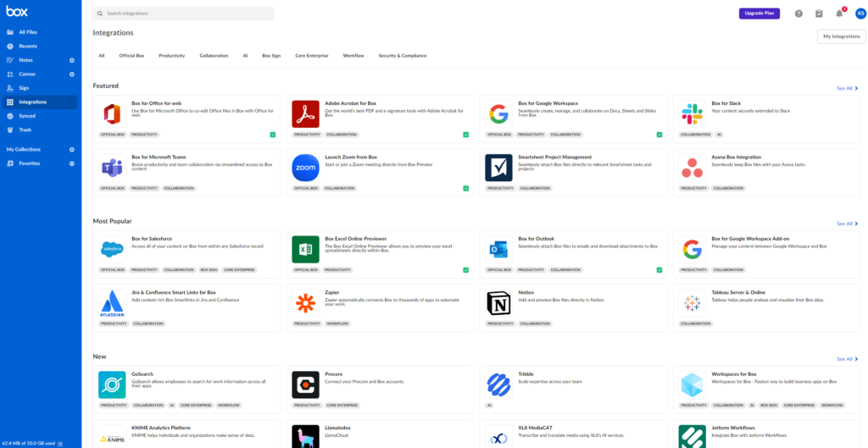The height and width of the screenshot is (448, 868).
Task: Switch to the Productivity tab
Action: pyautogui.click(x=172, y=56)
